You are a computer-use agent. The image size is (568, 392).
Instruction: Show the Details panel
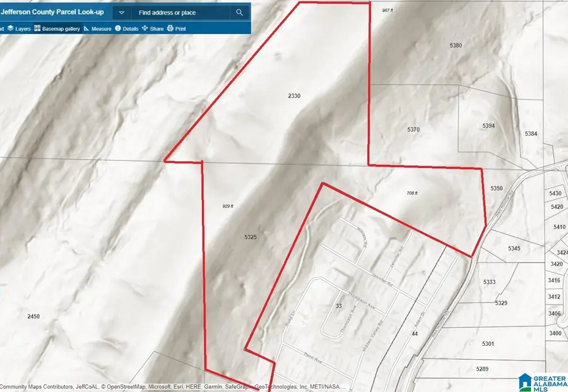(x=127, y=28)
